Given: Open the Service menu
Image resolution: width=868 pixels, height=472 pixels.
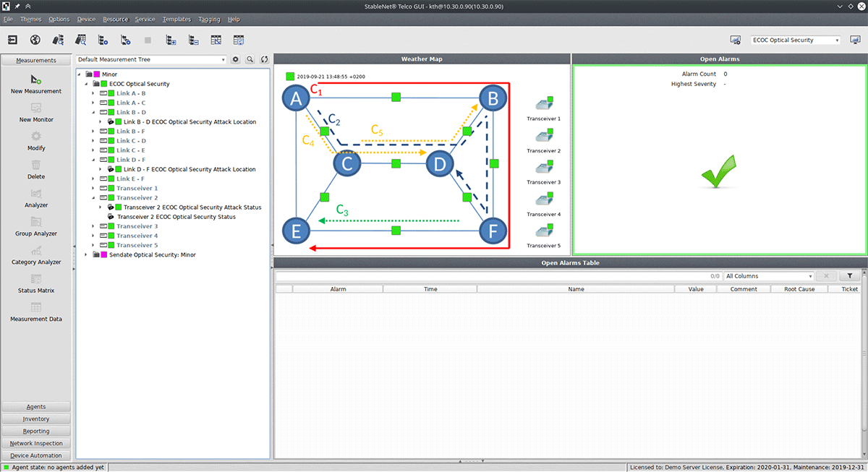Looking at the screenshot, I should pos(145,19).
